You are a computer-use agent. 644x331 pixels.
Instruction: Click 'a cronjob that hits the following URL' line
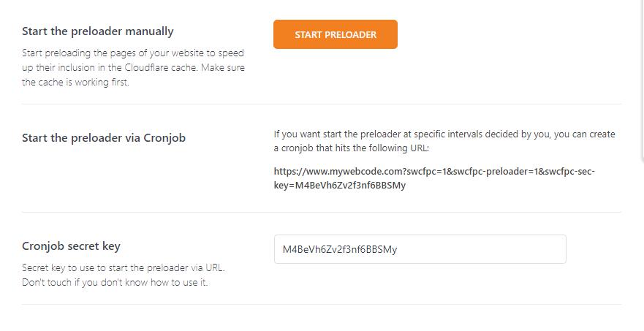click(x=352, y=148)
